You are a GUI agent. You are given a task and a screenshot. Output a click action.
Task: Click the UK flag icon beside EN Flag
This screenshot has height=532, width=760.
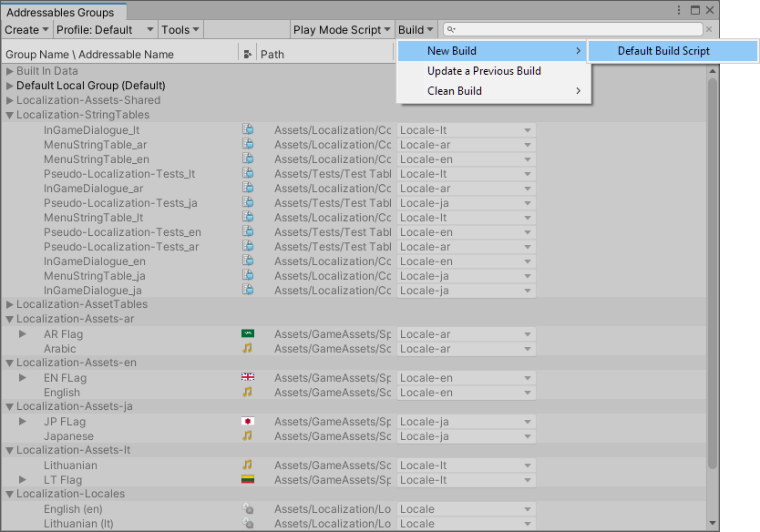246,377
